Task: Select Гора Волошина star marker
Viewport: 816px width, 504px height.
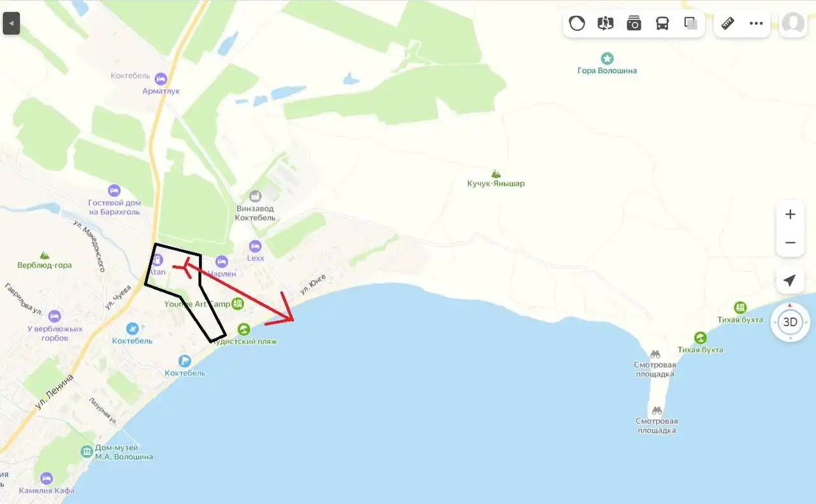Action: click(608, 59)
